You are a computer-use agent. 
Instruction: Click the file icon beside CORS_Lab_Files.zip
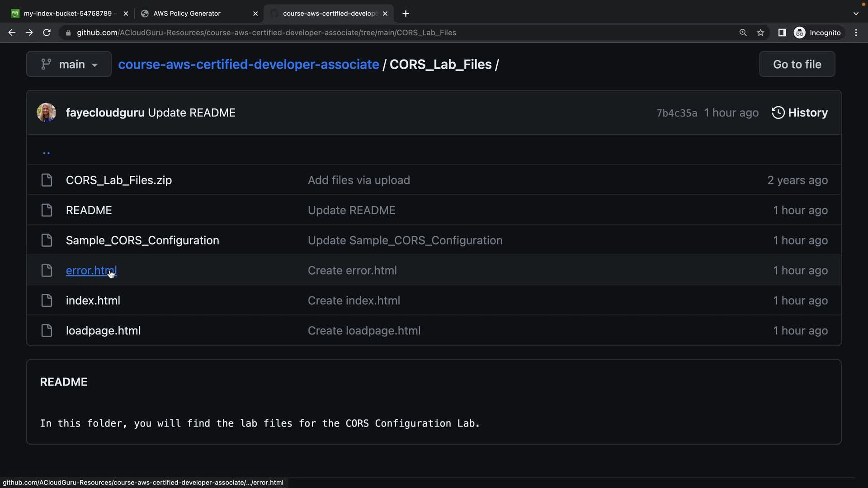47,180
